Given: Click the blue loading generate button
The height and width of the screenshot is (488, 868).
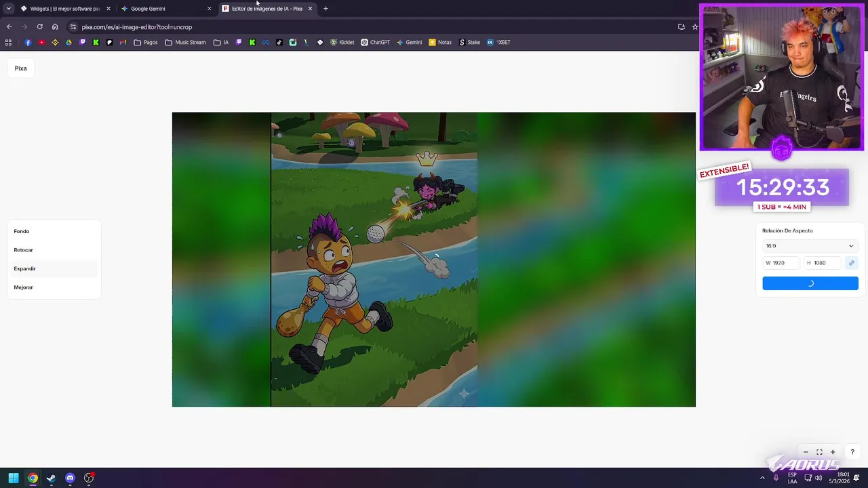Looking at the screenshot, I should [x=810, y=283].
